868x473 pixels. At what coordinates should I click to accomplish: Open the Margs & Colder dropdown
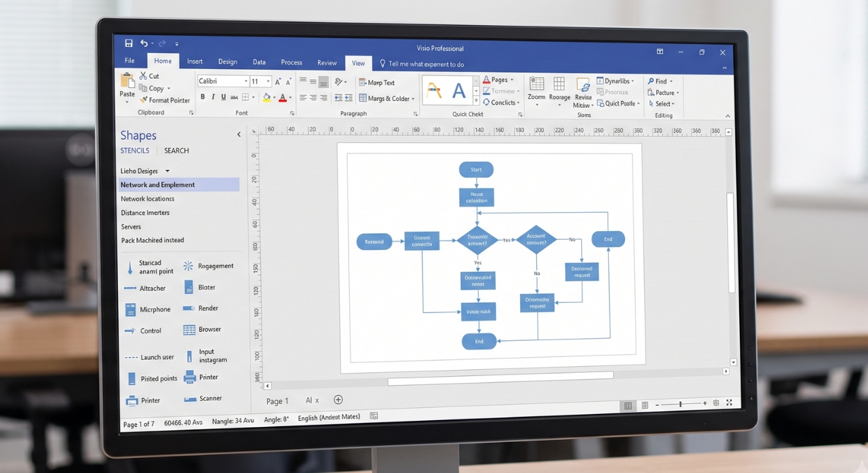413,99
